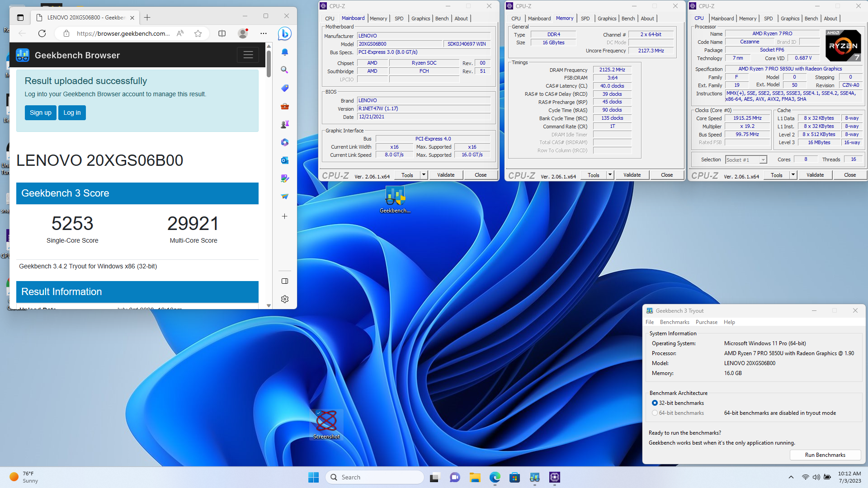Click Edge sidebar Designer pencil icon
Image resolution: width=868 pixels, height=488 pixels.
tap(285, 178)
